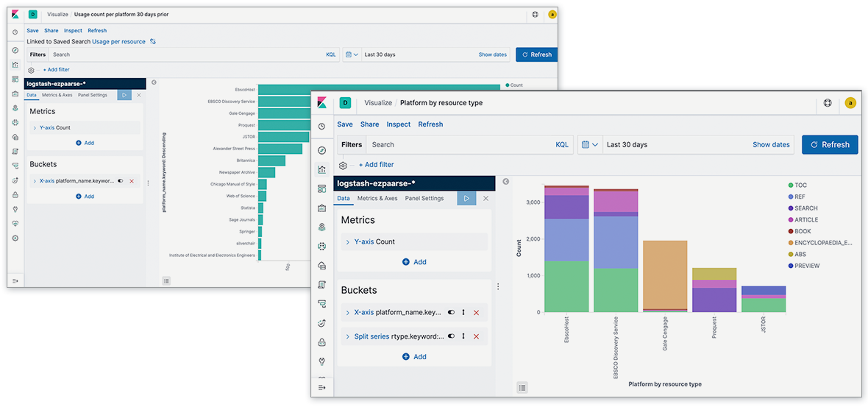Image resolution: width=868 pixels, height=410 pixels.
Task: Click the ENCYCLOPAEDIA legend color dot
Action: pos(791,243)
